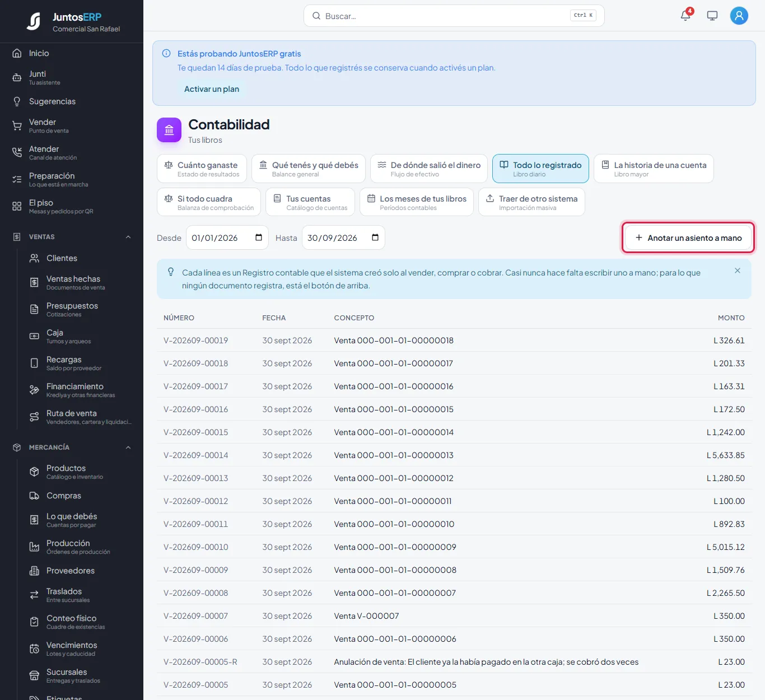Switch to De dónde salió el dinero tab

(x=429, y=169)
